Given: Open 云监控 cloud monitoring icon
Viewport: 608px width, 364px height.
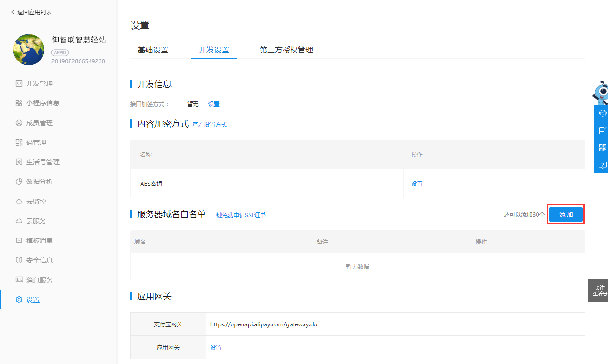Looking at the screenshot, I should tap(19, 201).
